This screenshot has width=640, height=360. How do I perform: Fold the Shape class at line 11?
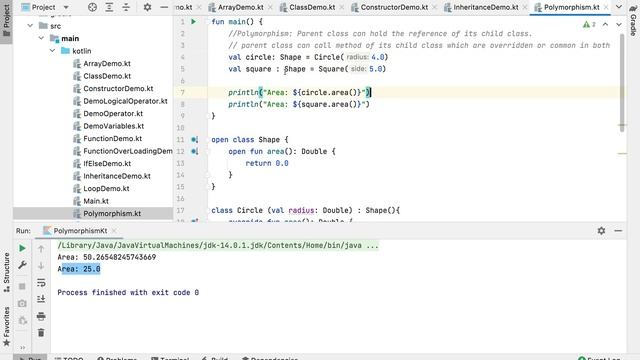(208, 140)
